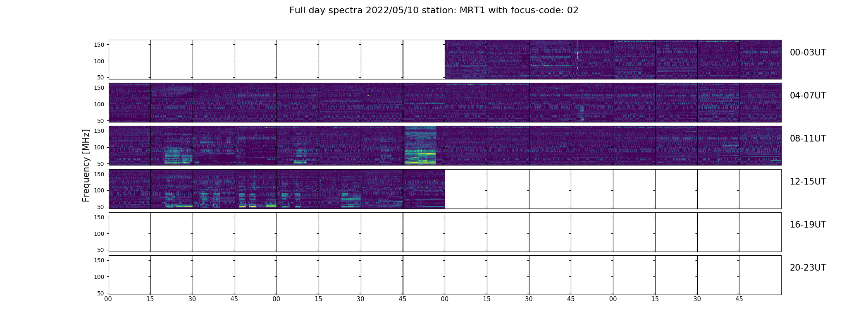Select the '00-03UT' row label
Viewport: 868px width, 331px height.
point(808,53)
